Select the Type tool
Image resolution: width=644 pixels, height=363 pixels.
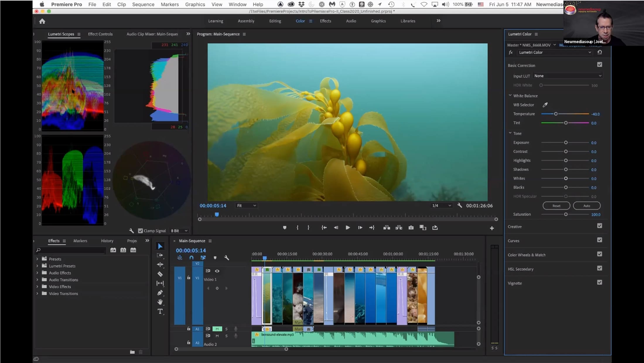[x=160, y=311]
